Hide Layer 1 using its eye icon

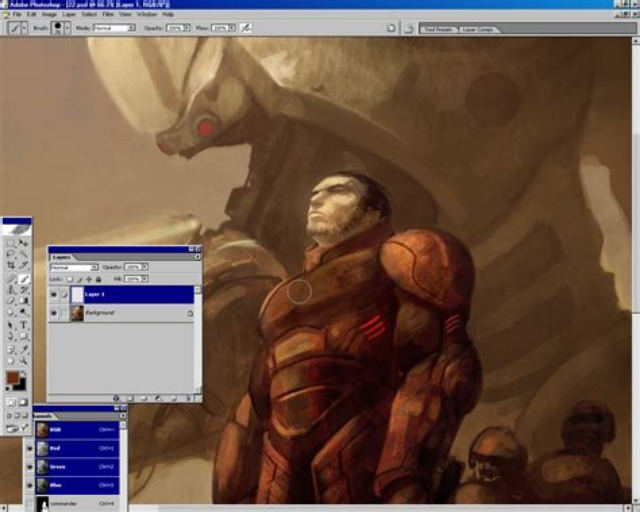[54, 294]
